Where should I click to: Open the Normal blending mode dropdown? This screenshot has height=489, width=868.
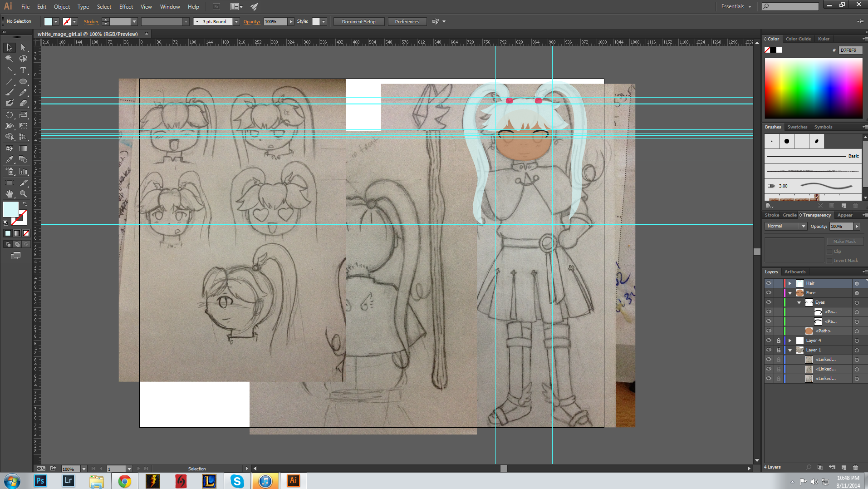(x=786, y=226)
